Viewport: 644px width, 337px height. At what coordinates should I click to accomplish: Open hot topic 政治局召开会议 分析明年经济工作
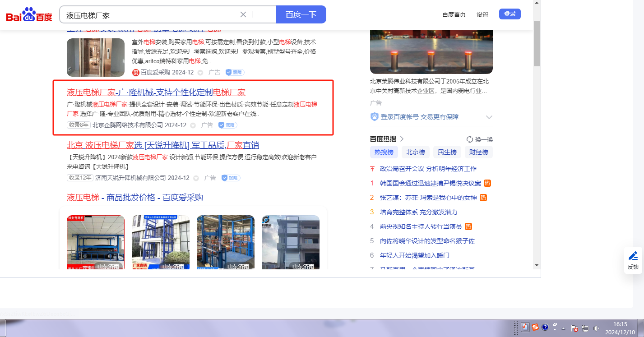(428, 169)
